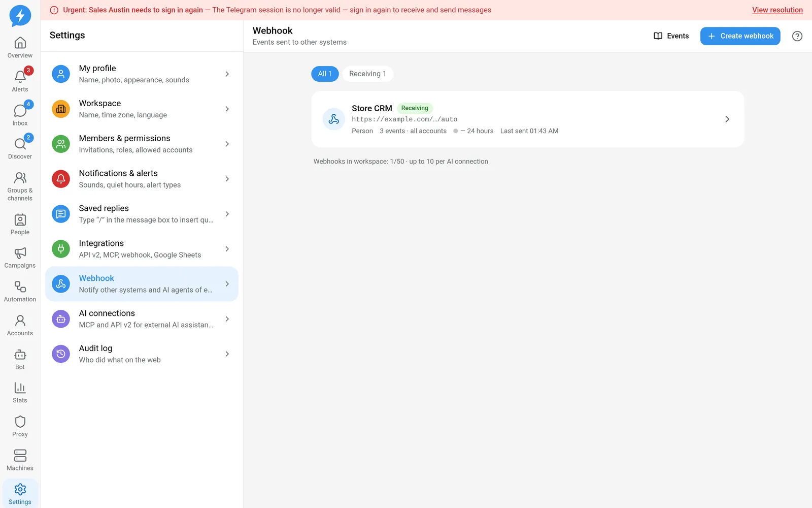Viewport: 812px width, 508px height.
Task: View Stats chart section
Action: [20, 393]
